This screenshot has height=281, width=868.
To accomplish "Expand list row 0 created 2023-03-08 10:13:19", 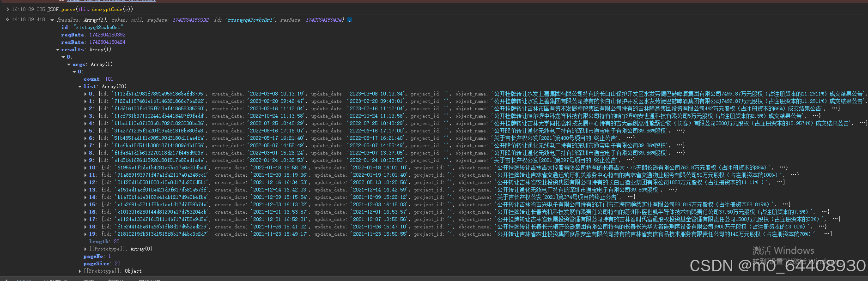I will pos(85,94).
